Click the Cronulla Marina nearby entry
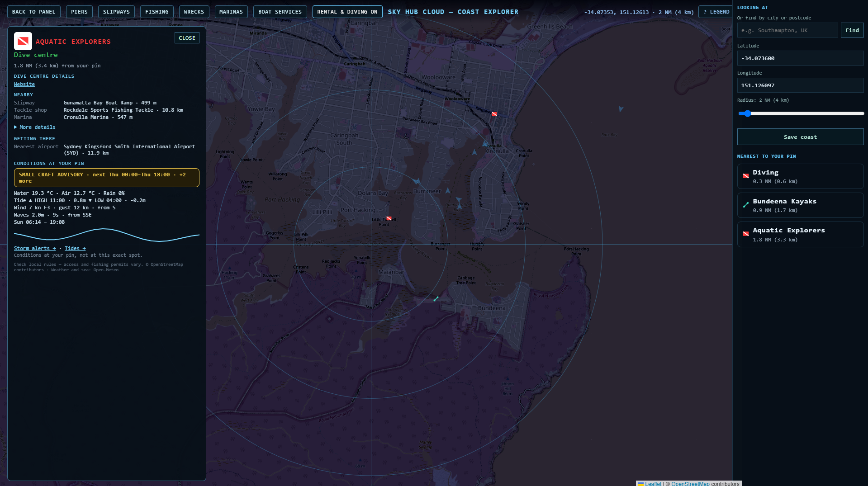The width and height of the screenshot is (868, 486). point(98,118)
